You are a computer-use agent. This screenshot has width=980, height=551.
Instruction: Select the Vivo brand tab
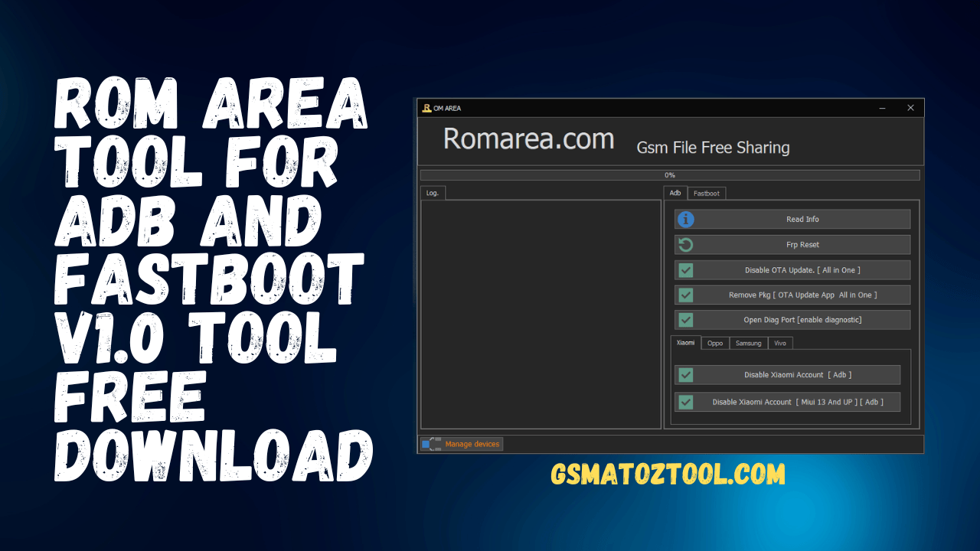(x=779, y=343)
